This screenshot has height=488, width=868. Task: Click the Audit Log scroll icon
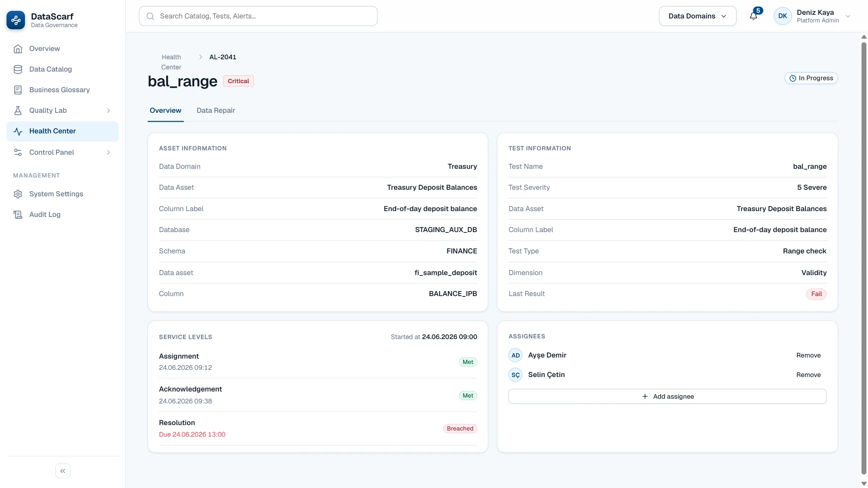tap(18, 215)
